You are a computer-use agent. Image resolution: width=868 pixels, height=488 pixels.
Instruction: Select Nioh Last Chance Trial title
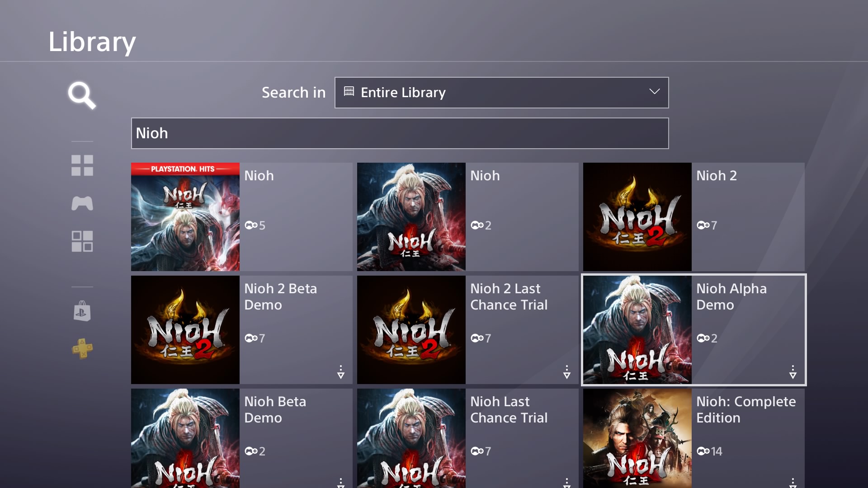coord(509,409)
